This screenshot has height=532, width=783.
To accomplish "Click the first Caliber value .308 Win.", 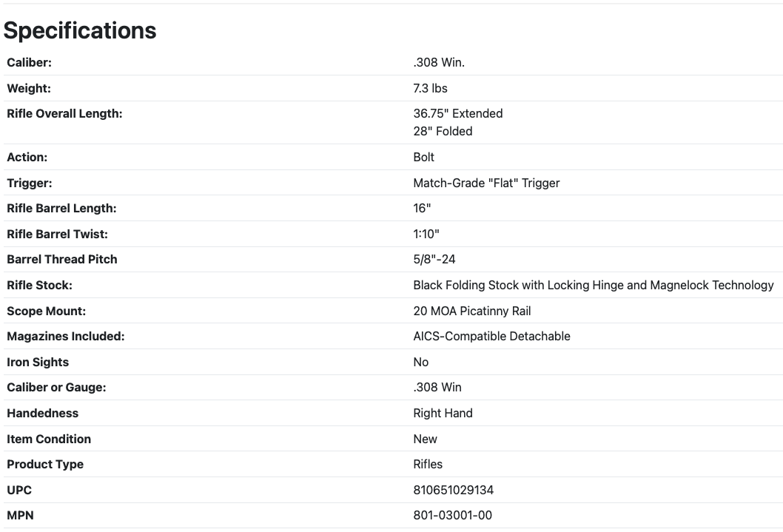I will click(439, 63).
